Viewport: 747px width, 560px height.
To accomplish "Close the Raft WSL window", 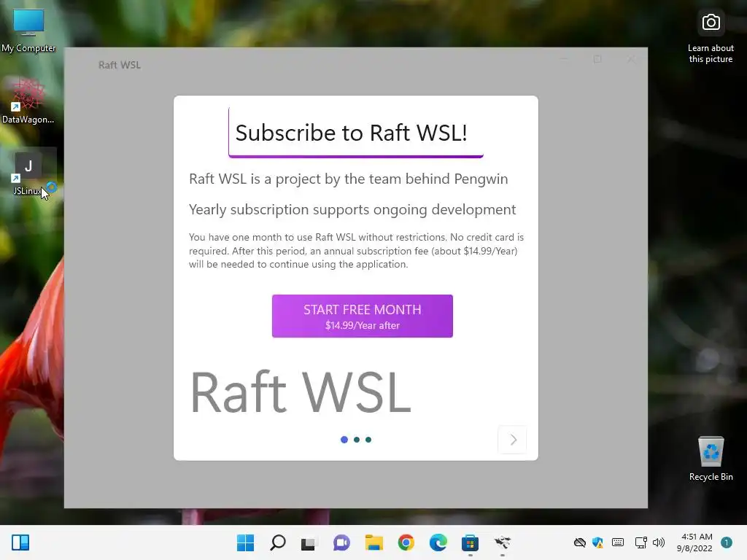I will (631, 60).
